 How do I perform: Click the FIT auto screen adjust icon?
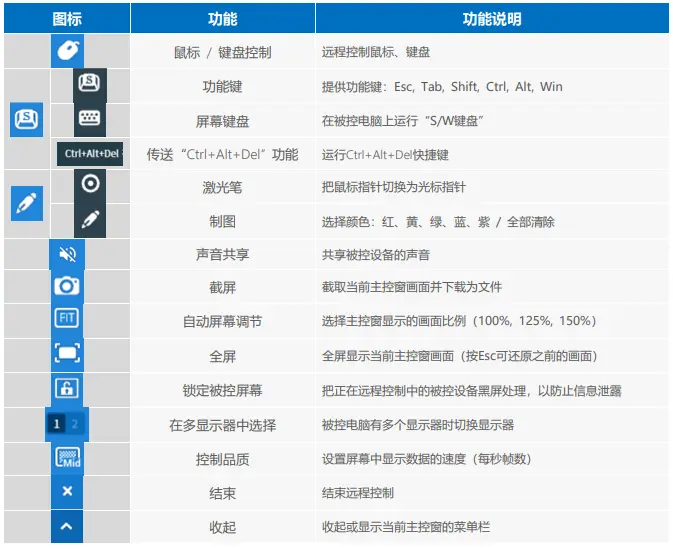coord(67,318)
